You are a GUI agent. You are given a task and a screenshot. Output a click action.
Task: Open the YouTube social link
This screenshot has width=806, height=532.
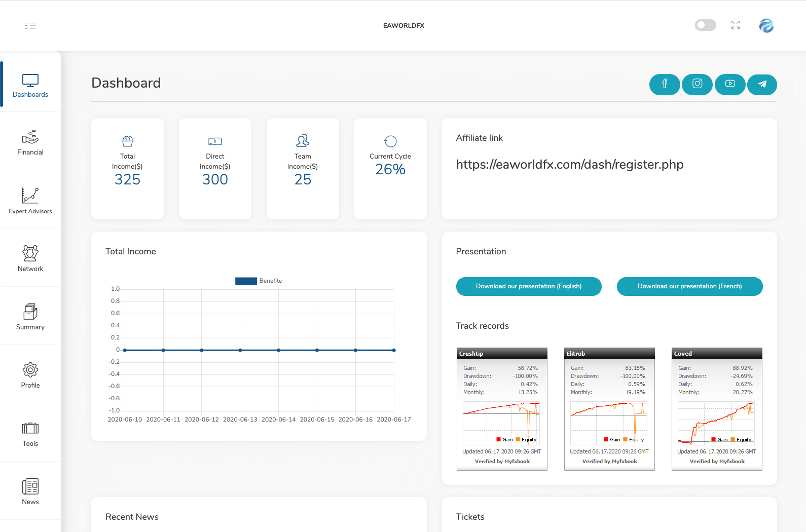(730, 84)
